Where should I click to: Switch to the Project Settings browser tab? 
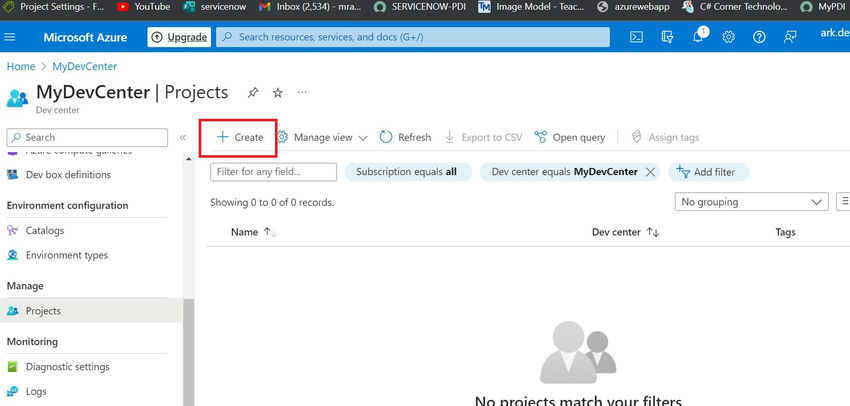pyautogui.click(x=54, y=7)
